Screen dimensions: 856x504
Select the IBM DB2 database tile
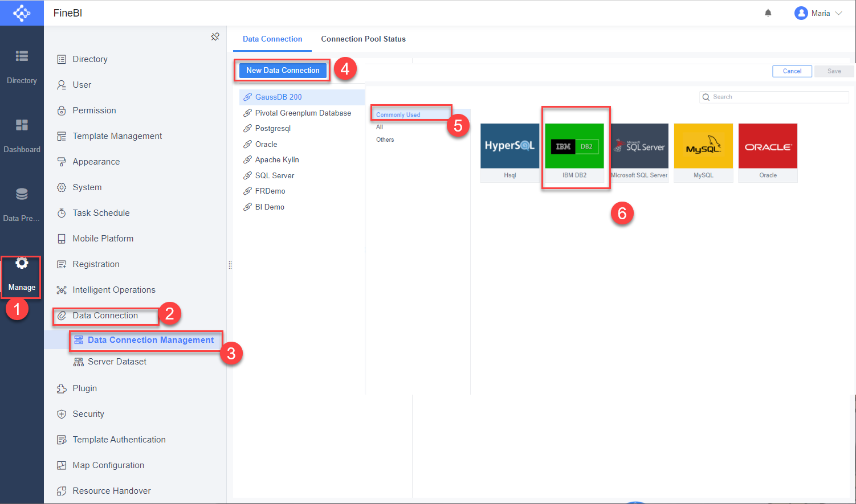[x=574, y=153]
